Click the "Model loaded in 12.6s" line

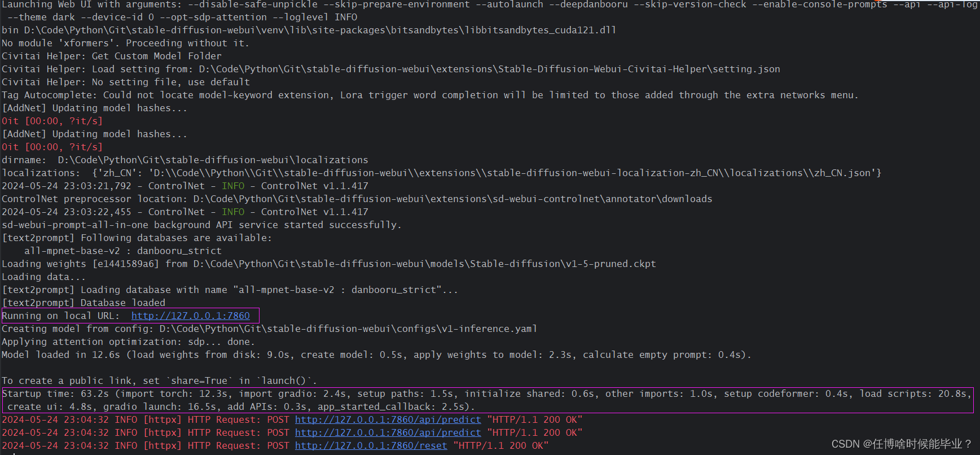click(376, 355)
